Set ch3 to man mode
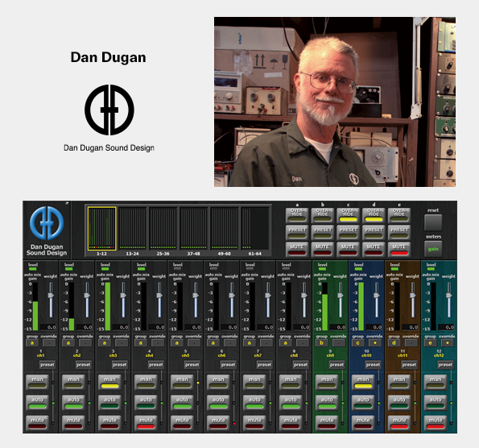 pyautogui.click(x=110, y=382)
